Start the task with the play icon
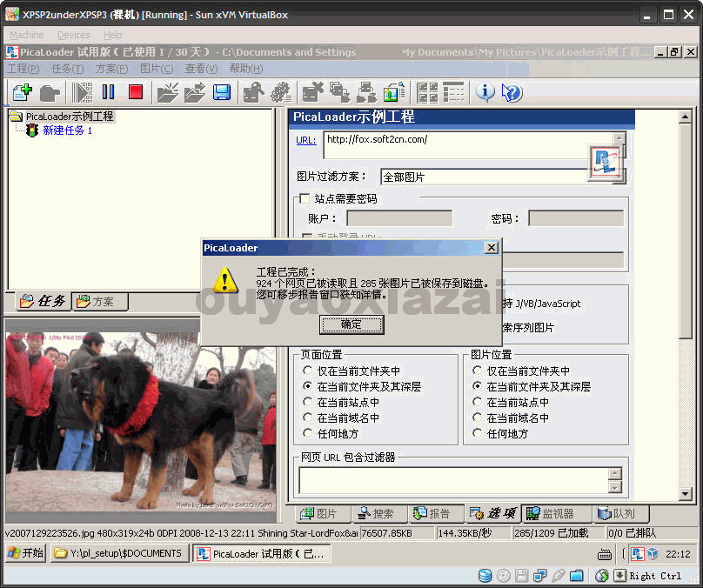Image resolution: width=703 pixels, height=588 pixels. click(x=82, y=92)
